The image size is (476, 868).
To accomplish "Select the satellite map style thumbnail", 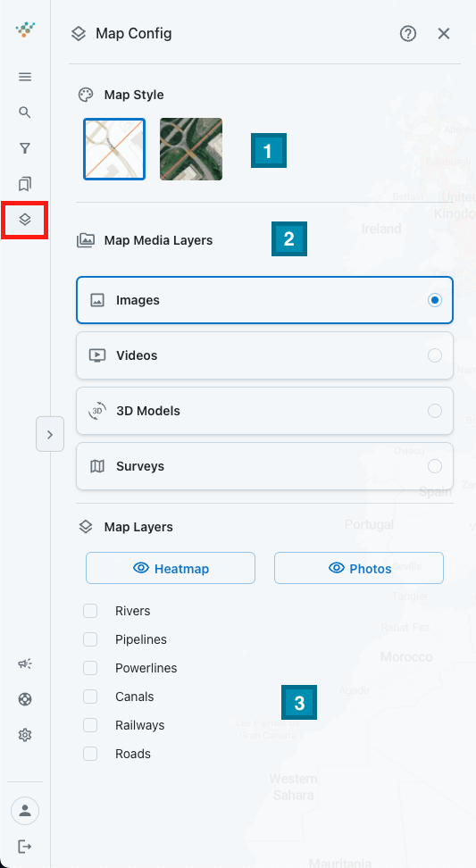I will pyautogui.click(x=191, y=149).
